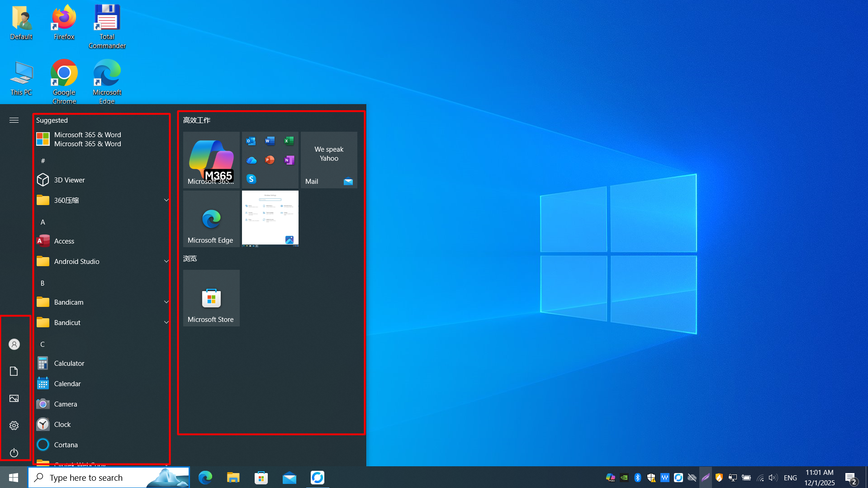Launch Access from the Start menu list

(102, 241)
